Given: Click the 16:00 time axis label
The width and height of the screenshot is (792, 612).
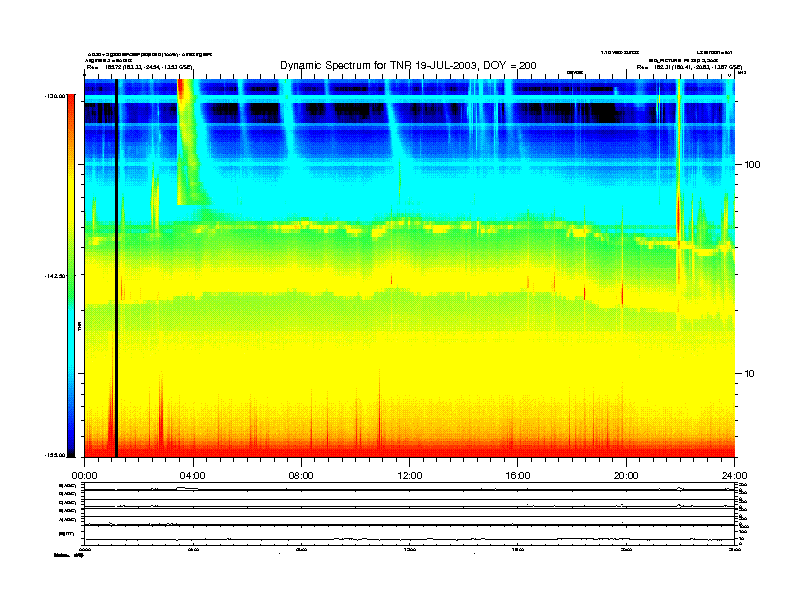Looking at the screenshot, I should [x=518, y=476].
